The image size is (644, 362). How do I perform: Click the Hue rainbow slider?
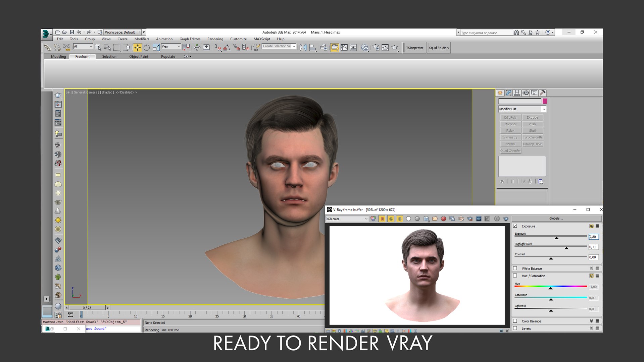tap(551, 286)
